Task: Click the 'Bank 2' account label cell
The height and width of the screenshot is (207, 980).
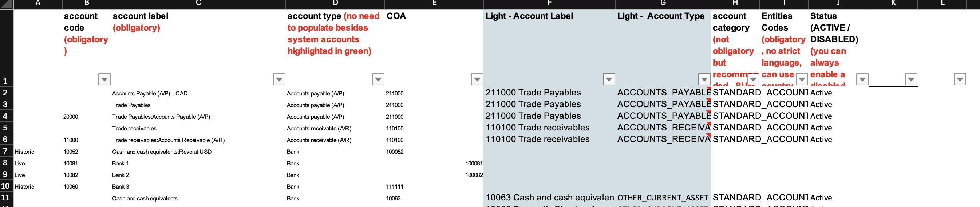Action: [x=120, y=175]
